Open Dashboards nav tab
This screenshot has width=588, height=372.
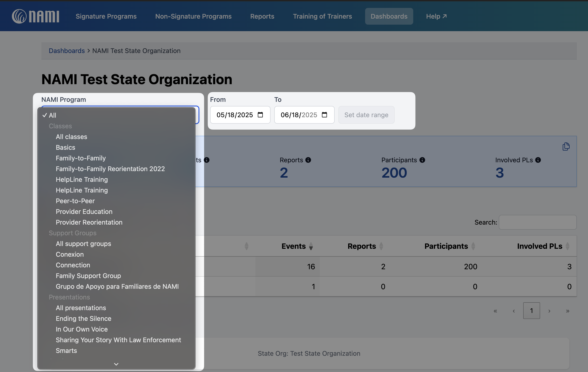click(389, 16)
